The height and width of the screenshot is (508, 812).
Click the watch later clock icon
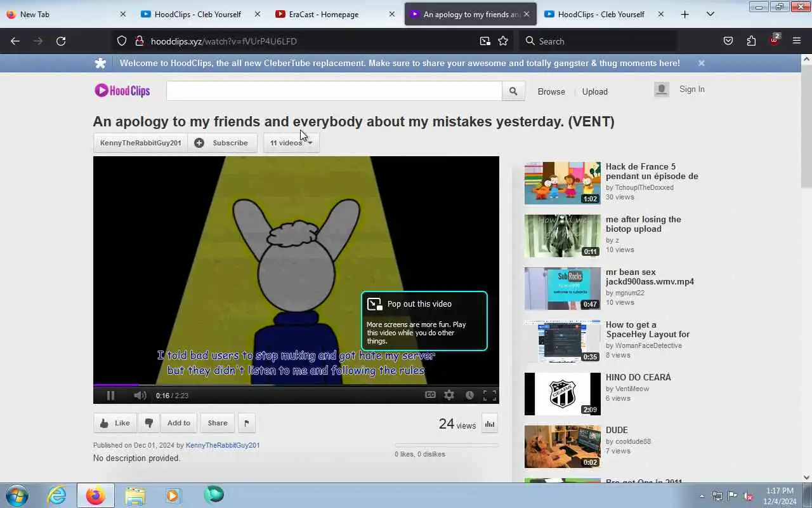click(x=469, y=395)
